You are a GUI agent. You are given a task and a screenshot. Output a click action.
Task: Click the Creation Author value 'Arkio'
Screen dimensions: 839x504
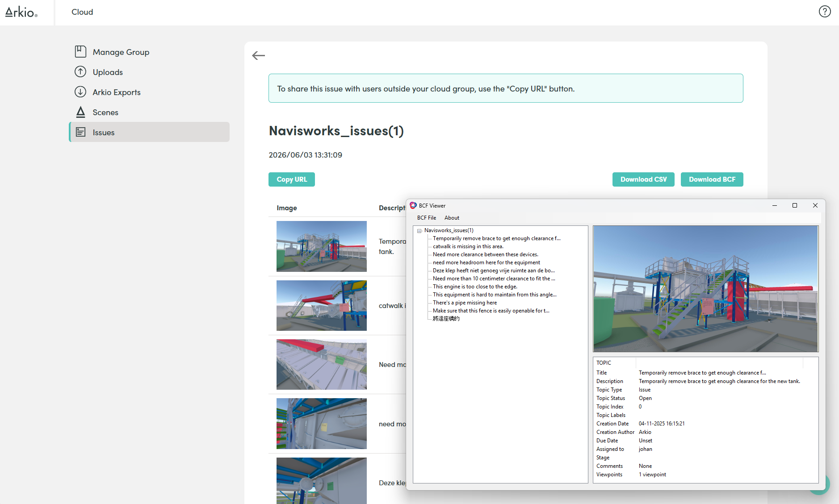coord(645,432)
